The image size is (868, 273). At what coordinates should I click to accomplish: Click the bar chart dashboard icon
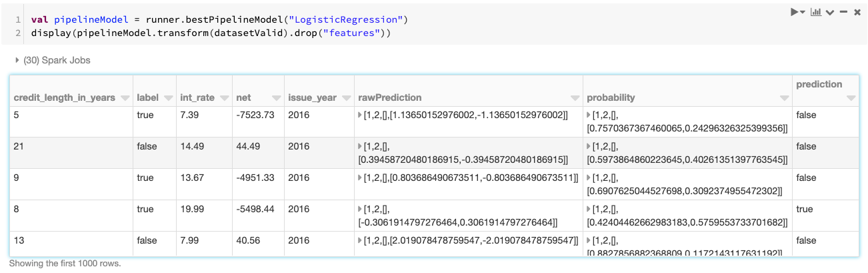[815, 13]
